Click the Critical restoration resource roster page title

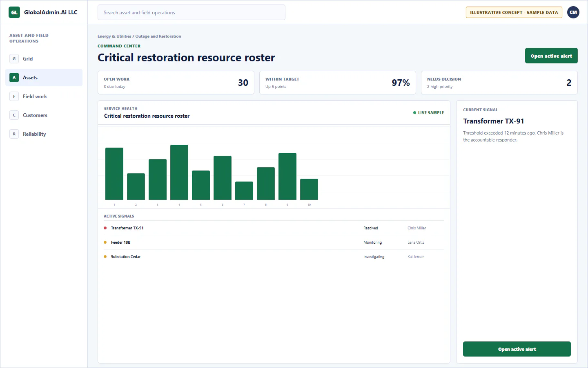tap(186, 58)
